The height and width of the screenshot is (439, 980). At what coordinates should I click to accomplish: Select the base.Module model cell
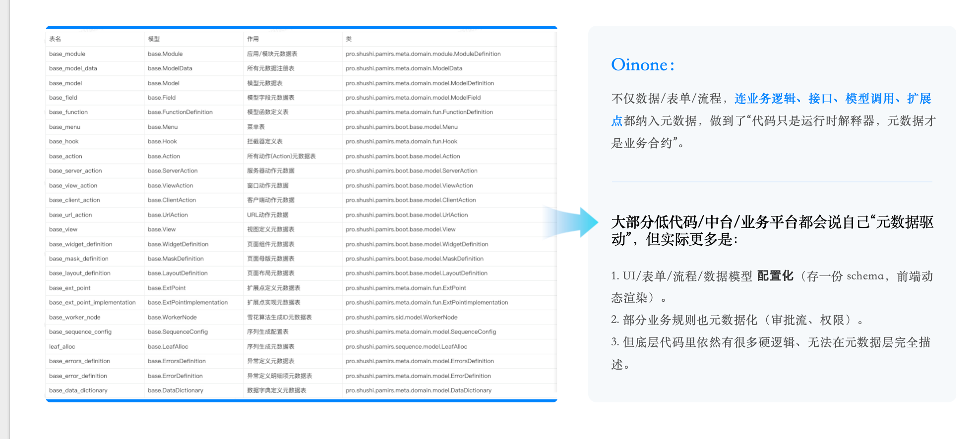165,54
